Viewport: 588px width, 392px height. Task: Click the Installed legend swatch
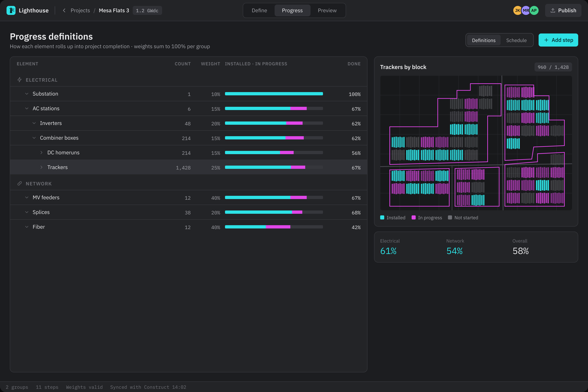(x=382, y=217)
